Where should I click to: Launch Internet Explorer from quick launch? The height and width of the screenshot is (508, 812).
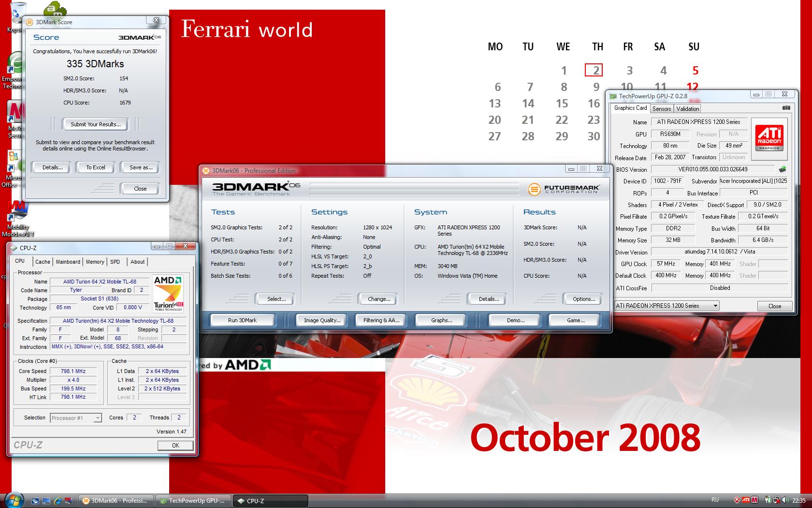(58, 501)
